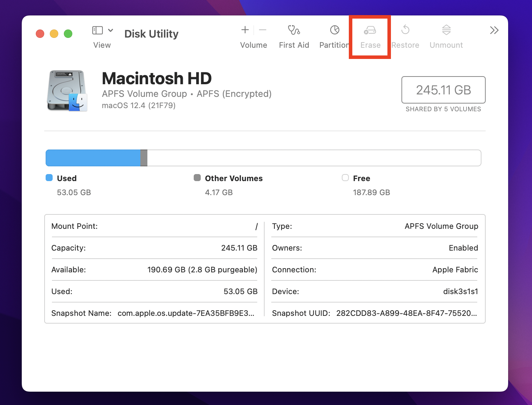Click the white Free swatch
Image resolution: width=532 pixels, height=405 pixels.
(x=345, y=178)
